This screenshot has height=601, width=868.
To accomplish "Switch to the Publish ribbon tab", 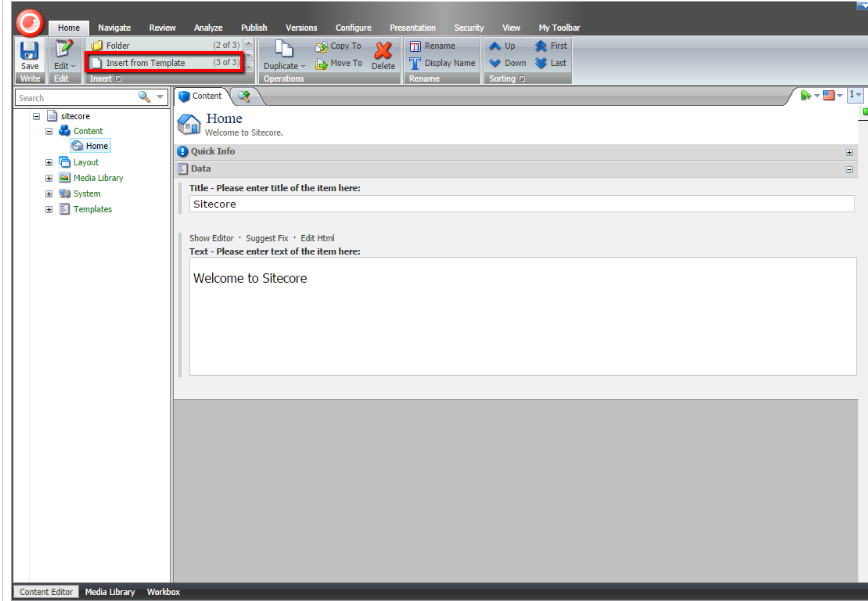I will [x=254, y=28].
